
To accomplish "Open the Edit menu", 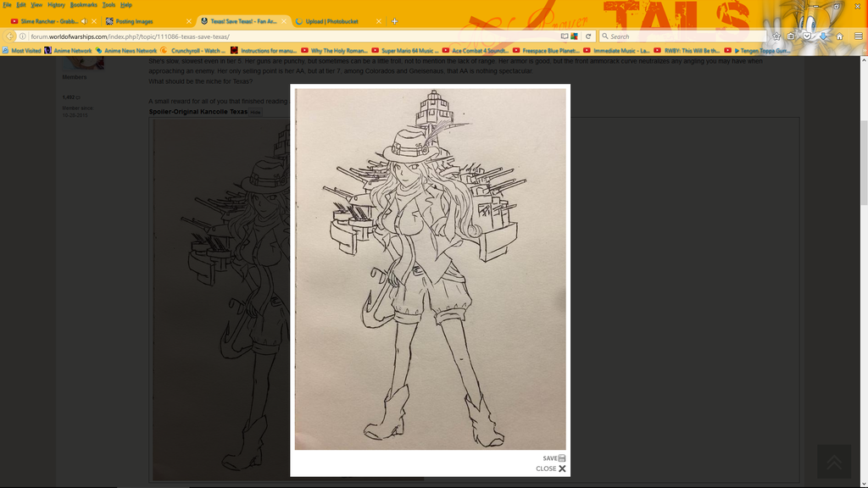I will click(21, 5).
